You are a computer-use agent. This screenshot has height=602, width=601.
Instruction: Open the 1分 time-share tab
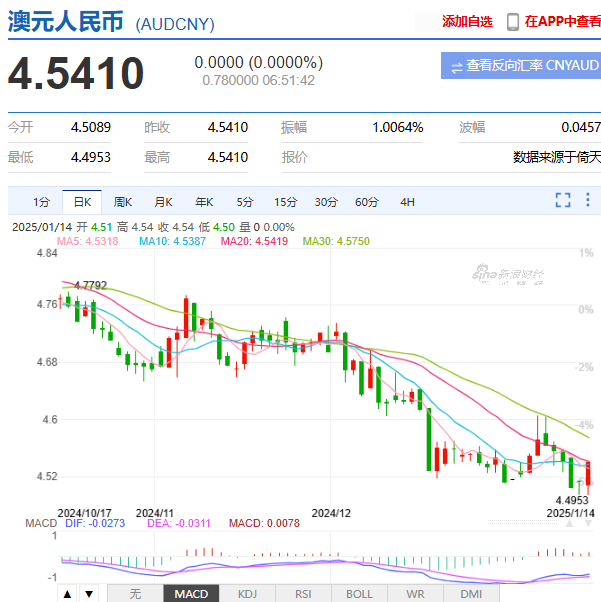[41, 201]
